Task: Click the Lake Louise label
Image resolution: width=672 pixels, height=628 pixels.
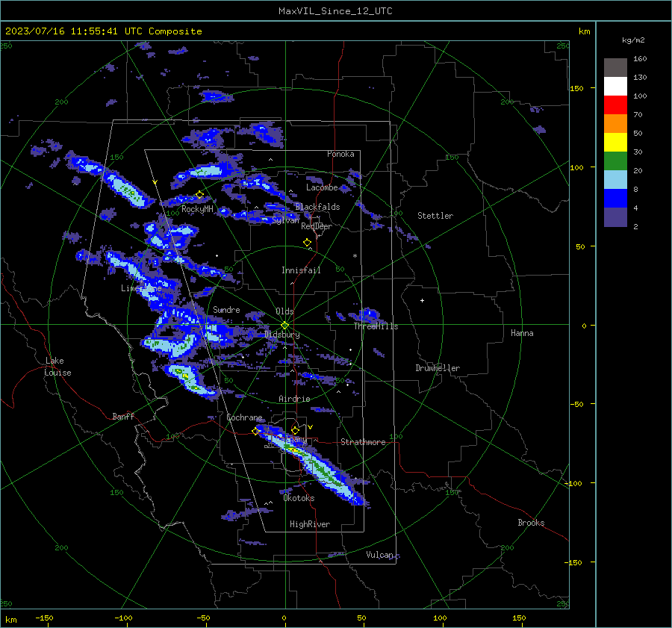Action: (57, 367)
